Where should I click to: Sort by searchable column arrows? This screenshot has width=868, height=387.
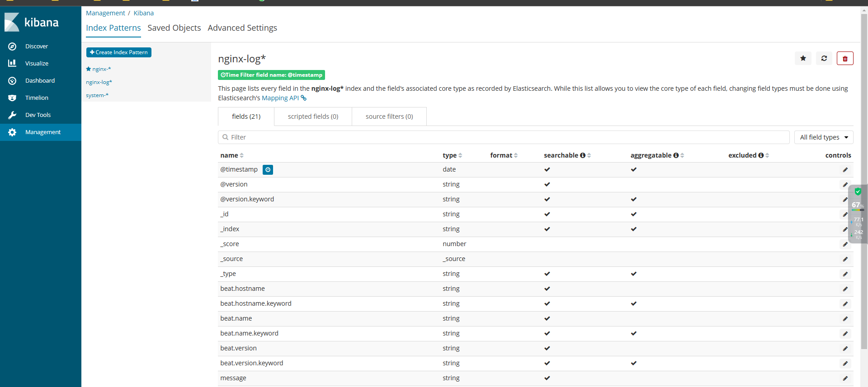coord(589,155)
